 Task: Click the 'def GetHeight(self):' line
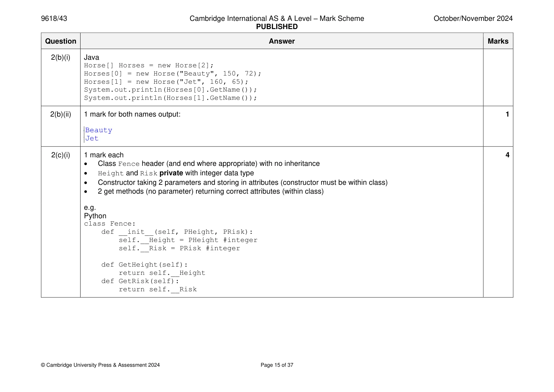pyautogui.click(x=145, y=265)
